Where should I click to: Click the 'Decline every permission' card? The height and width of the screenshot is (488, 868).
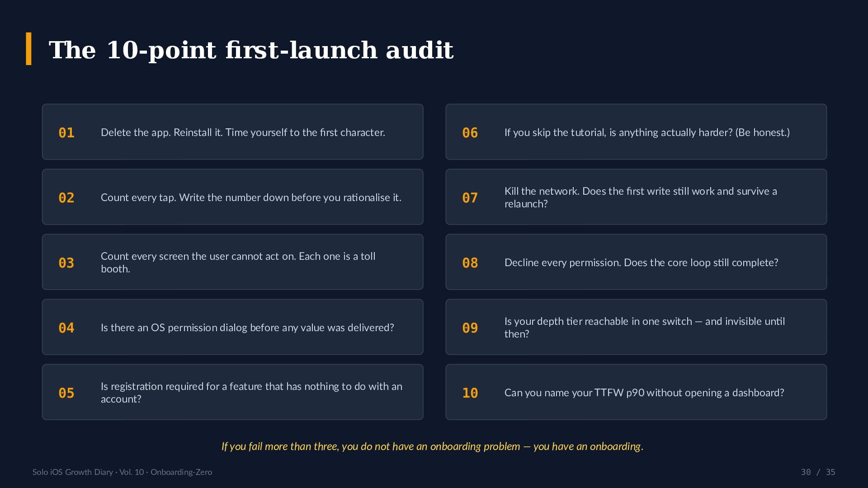pyautogui.click(x=636, y=262)
